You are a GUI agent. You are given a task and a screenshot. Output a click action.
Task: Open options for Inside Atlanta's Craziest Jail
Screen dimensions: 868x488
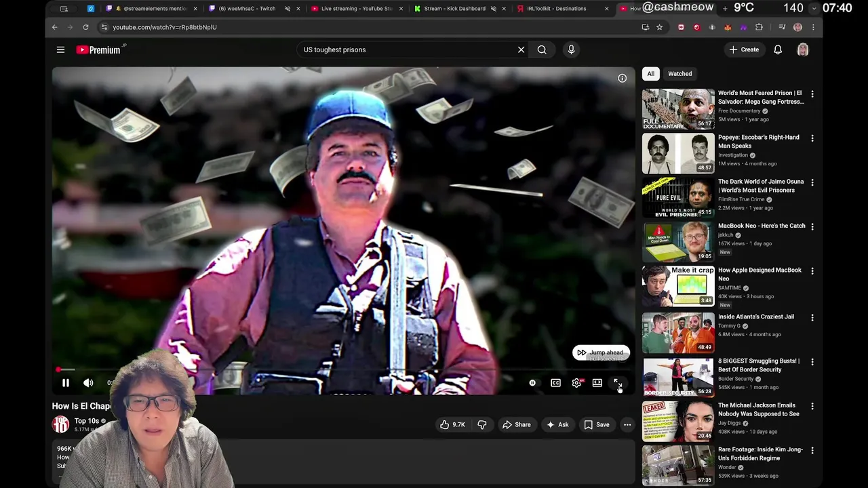point(812,317)
